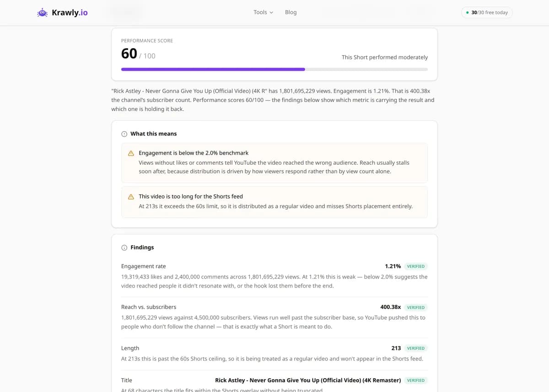This screenshot has height=392, width=549.
Task: Select 'Engagement is below the 2.0% benchmark' heading
Action: tap(194, 153)
